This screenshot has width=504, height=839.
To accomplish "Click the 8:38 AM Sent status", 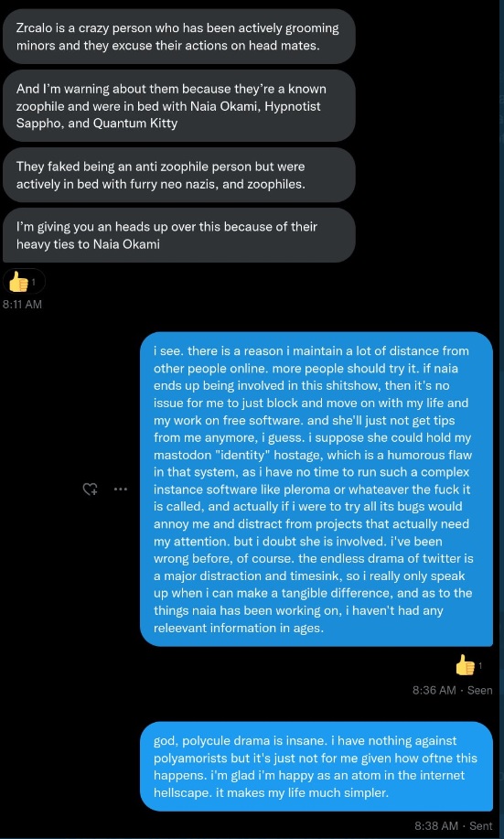I will pos(453,826).
